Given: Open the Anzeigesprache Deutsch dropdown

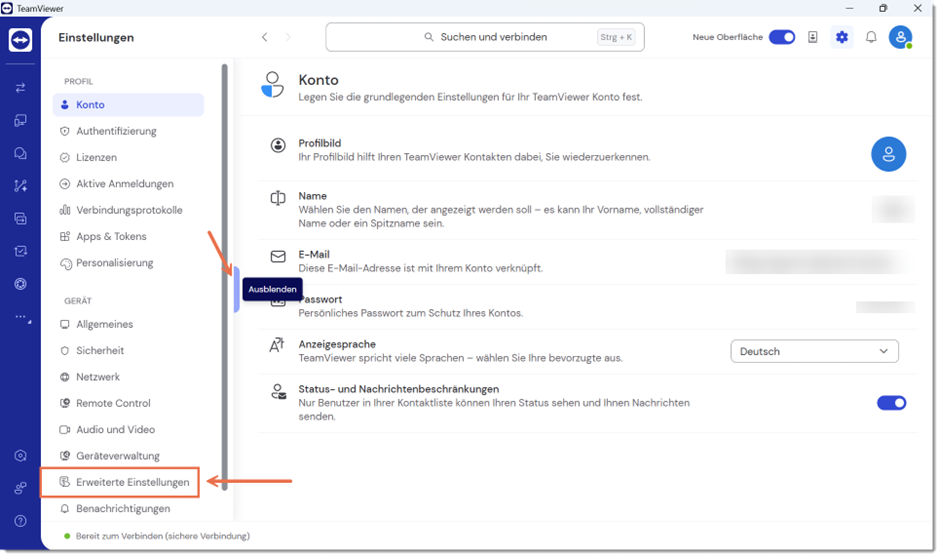Looking at the screenshot, I should [x=814, y=351].
